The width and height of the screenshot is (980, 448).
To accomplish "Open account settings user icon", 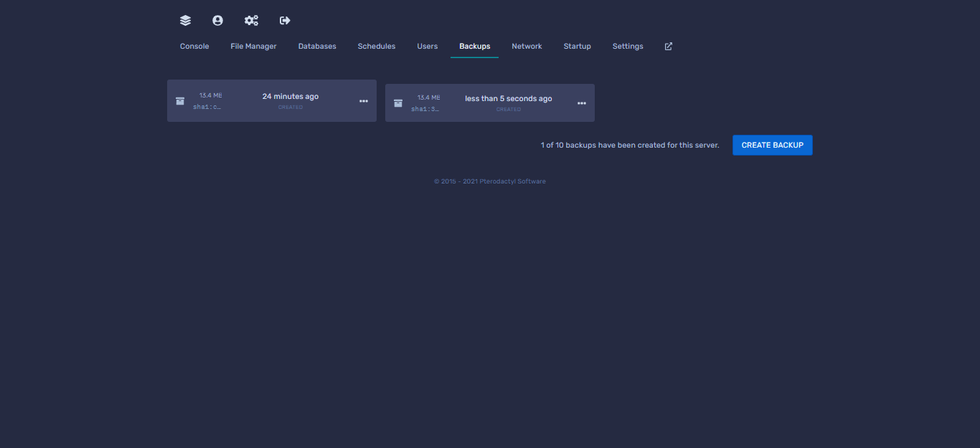I will tap(217, 21).
